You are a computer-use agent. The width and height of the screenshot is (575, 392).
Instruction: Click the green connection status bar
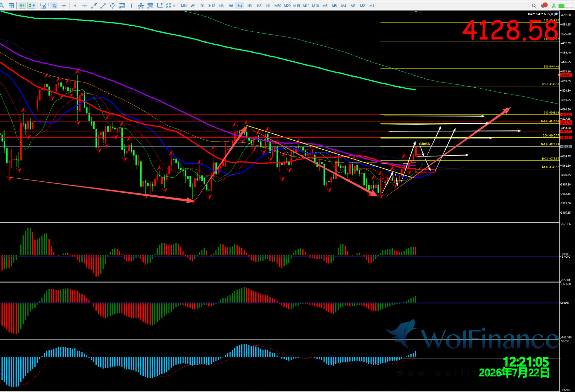coord(566,6)
